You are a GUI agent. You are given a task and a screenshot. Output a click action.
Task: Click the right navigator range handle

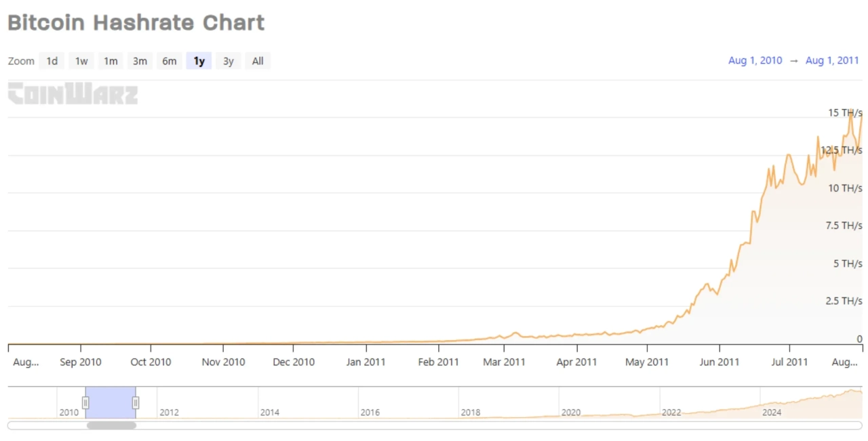coord(136,403)
